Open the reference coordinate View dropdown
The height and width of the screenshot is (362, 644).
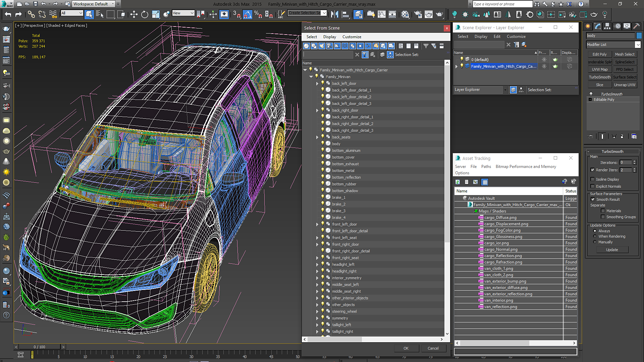click(x=183, y=13)
